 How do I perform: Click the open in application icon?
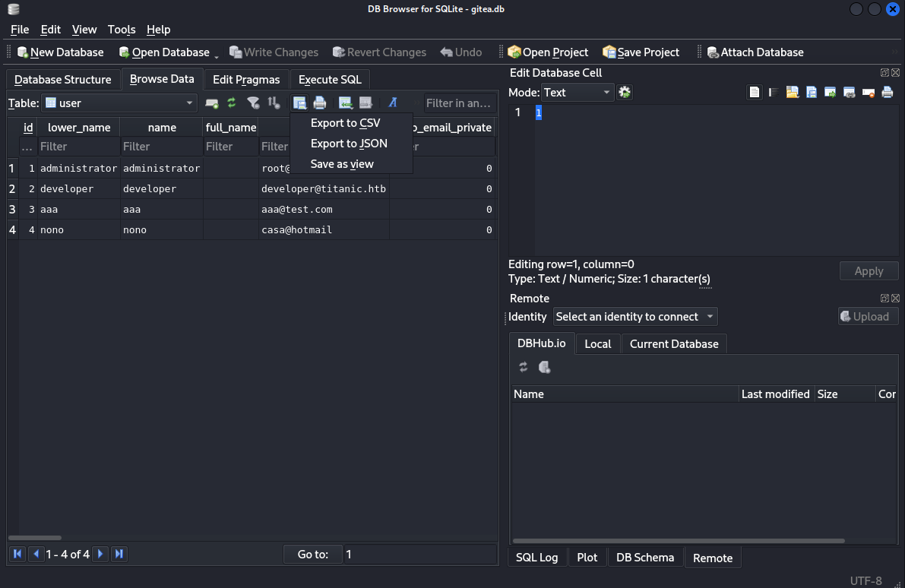pyautogui.click(x=831, y=93)
